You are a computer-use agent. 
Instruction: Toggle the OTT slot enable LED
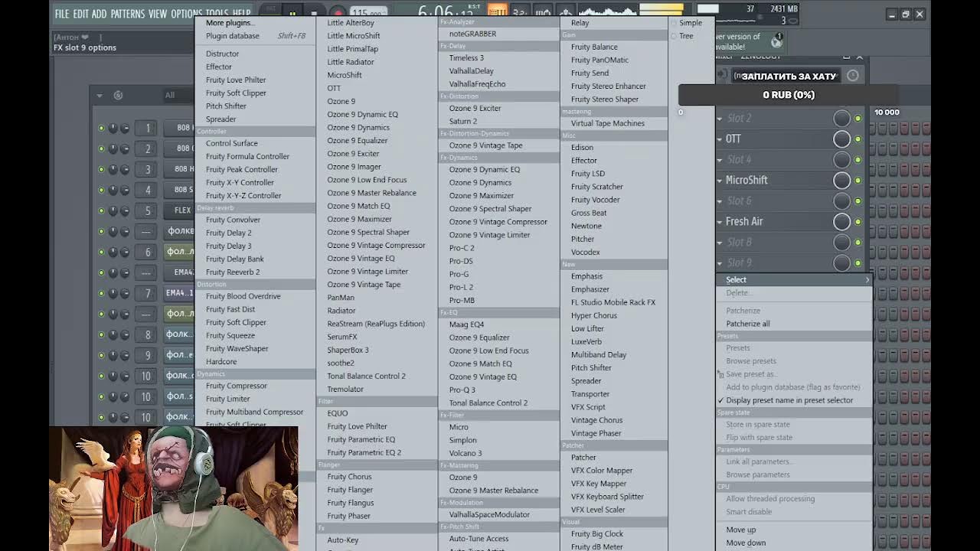[858, 139]
